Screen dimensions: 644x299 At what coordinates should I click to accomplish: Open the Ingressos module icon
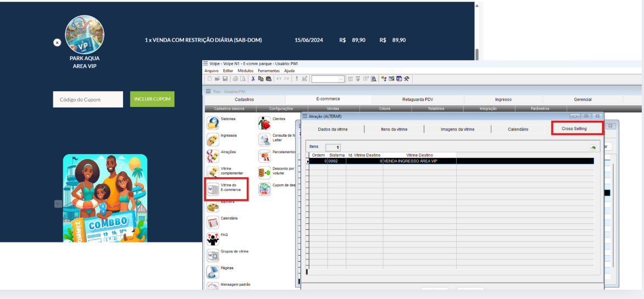[x=213, y=139]
